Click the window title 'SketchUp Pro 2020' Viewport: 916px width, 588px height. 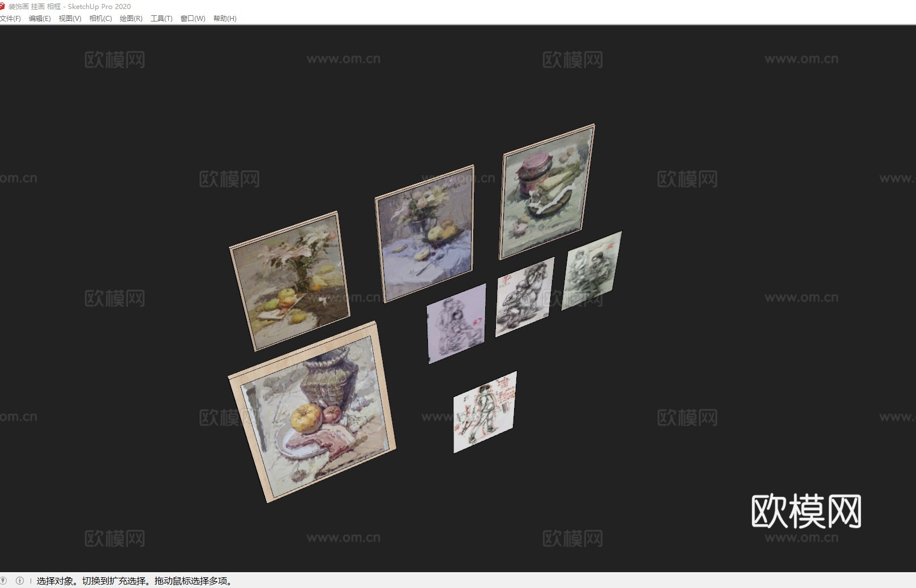click(99, 6)
